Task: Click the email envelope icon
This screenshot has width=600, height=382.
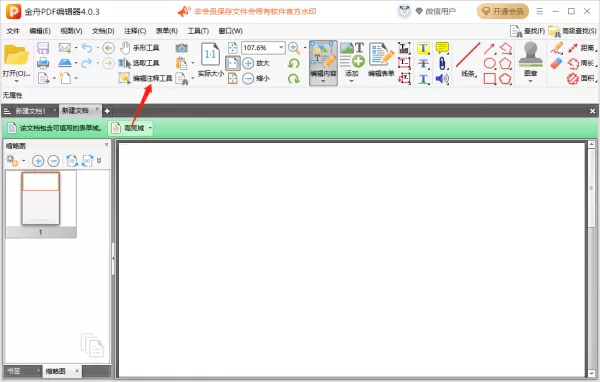Action: click(65, 48)
